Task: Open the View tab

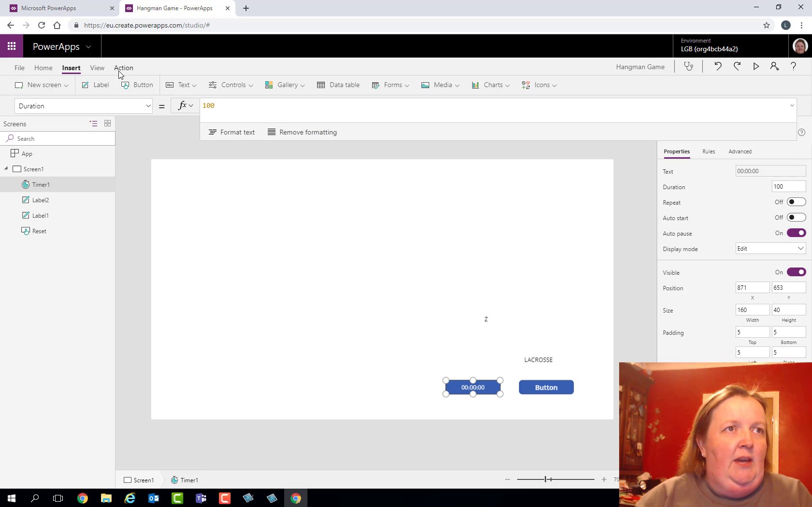Action: coord(97,68)
